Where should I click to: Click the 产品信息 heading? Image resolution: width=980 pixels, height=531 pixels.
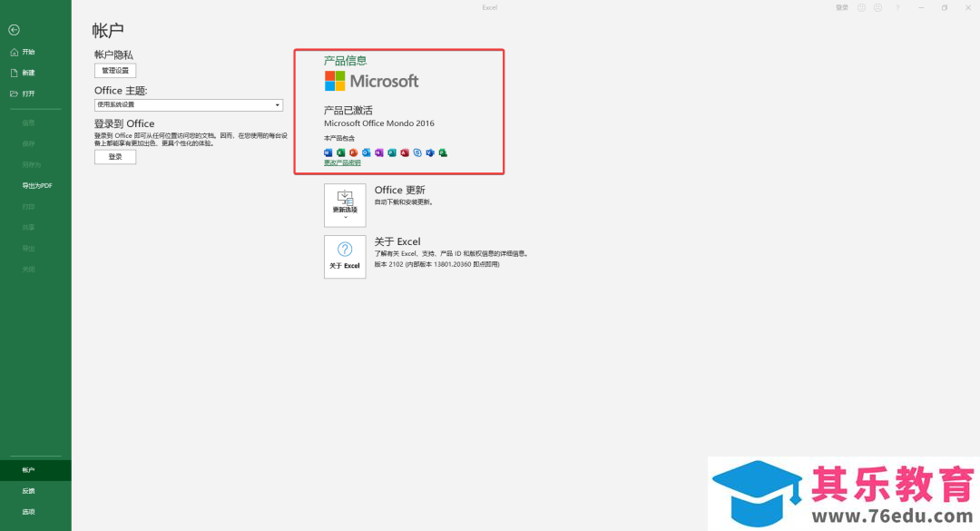pyautogui.click(x=345, y=61)
